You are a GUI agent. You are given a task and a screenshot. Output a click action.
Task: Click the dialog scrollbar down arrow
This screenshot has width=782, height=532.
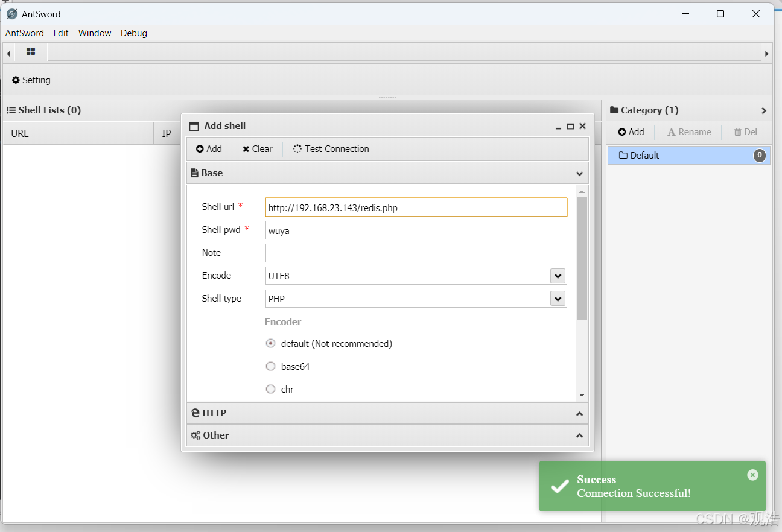click(582, 395)
